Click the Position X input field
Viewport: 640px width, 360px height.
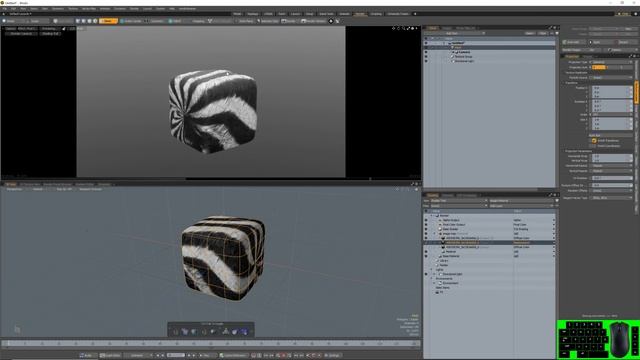click(x=612, y=88)
